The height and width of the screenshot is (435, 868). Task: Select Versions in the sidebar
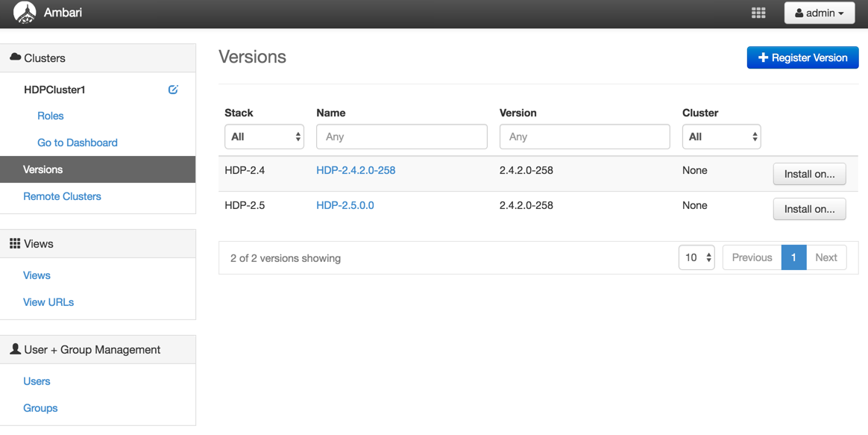[x=43, y=169]
